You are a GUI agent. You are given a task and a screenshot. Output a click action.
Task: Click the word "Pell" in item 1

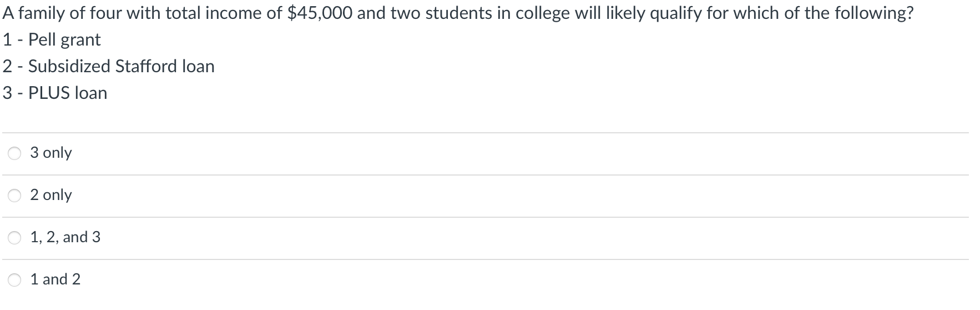tap(42, 40)
